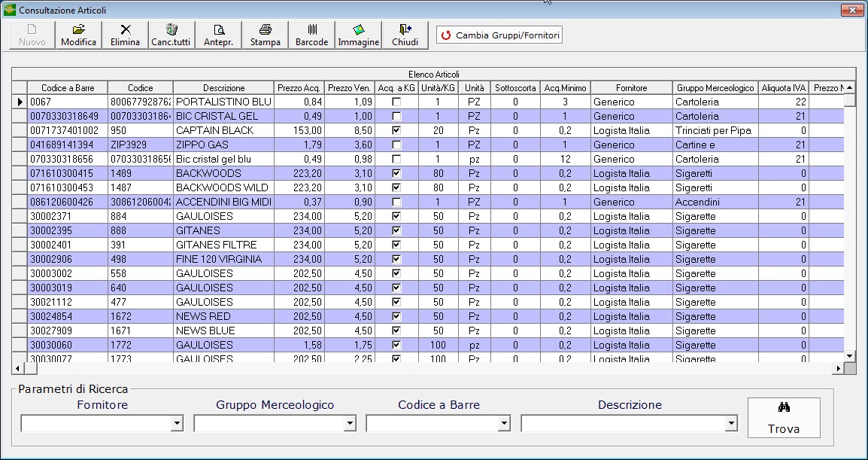Click Canc.tutti trash button
The image size is (868, 460).
(x=171, y=35)
